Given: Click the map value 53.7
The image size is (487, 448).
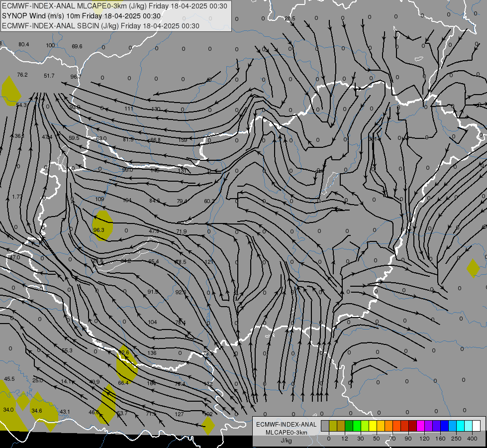Looking at the screenshot, I should 122,413.
